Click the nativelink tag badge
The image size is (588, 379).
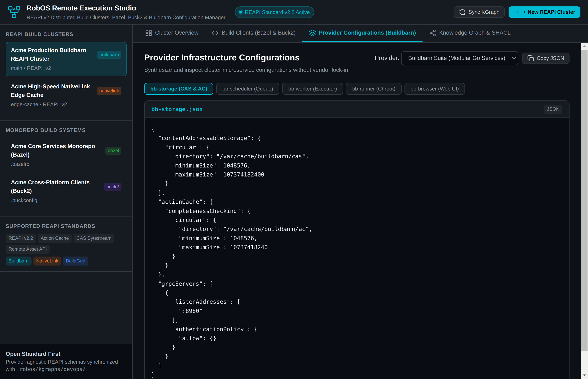click(109, 91)
